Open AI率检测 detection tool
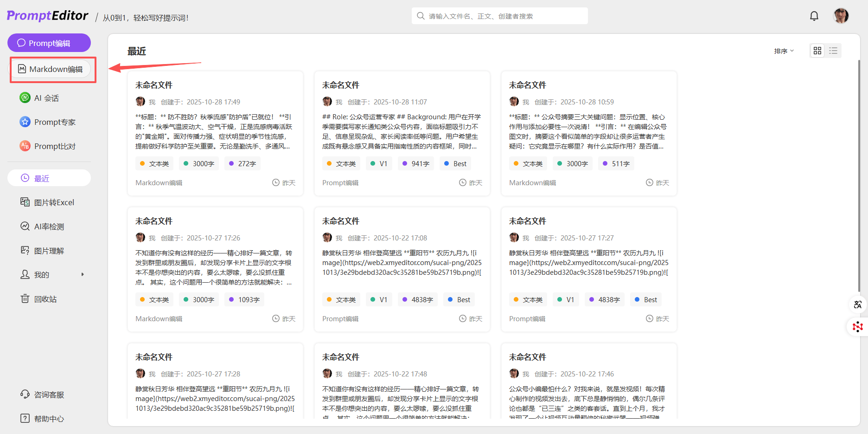Screen dimensions: 868x434 click(49, 227)
